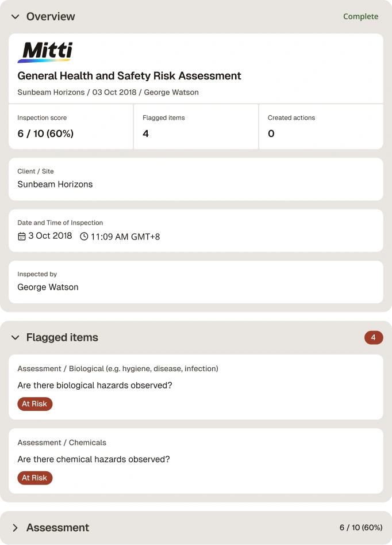Click the Assessment 6 / 10 (60%) score
Image resolution: width=392 pixels, height=545 pixels.
tap(361, 528)
